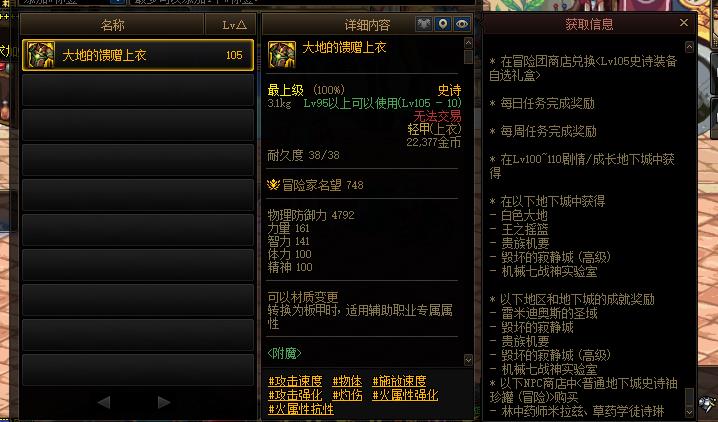Screen dimensions: 718x422
Task: Go to next page with right arrow
Action: click(163, 402)
